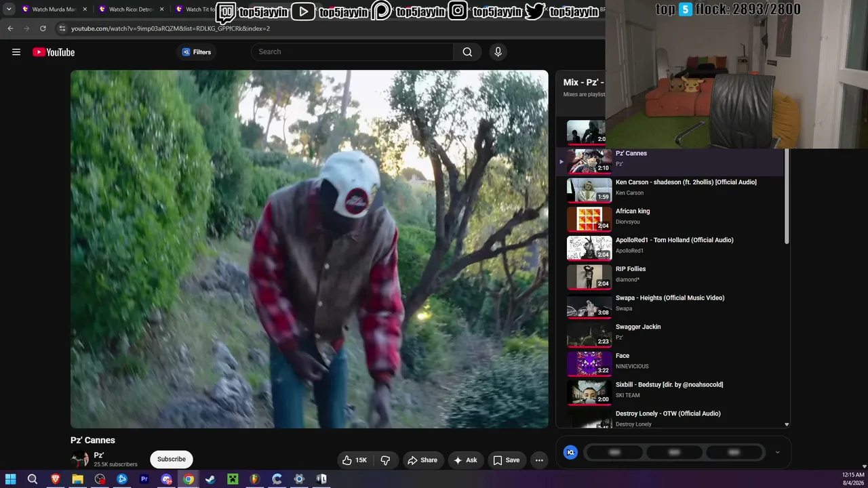Select Pz' Cannes playlist title
This screenshot has width=868, height=488.
(x=631, y=153)
